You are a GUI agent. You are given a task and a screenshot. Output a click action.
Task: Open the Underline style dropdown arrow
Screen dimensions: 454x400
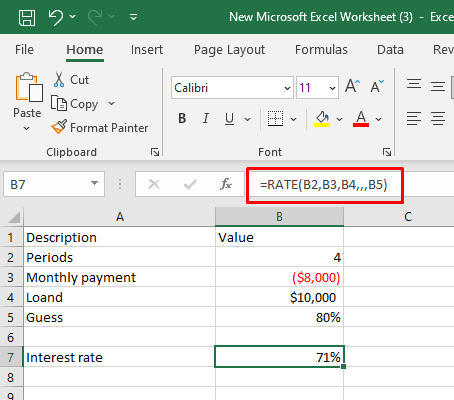[x=247, y=119]
